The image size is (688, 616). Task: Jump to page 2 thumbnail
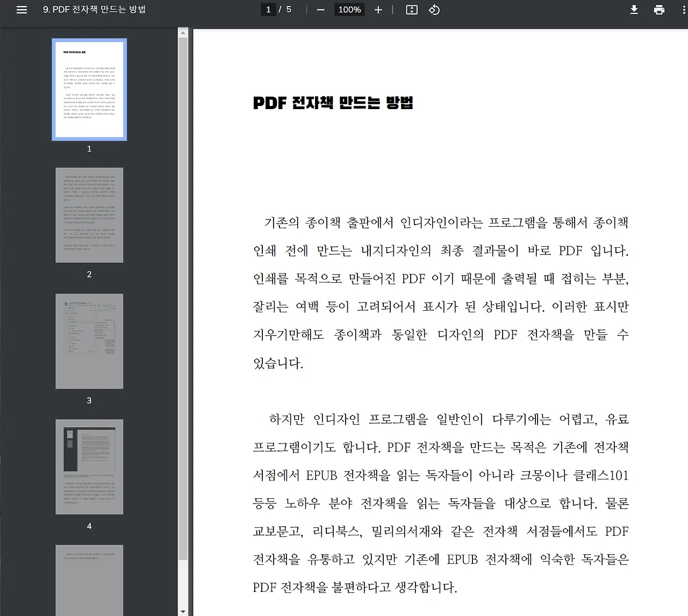(89, 215)
